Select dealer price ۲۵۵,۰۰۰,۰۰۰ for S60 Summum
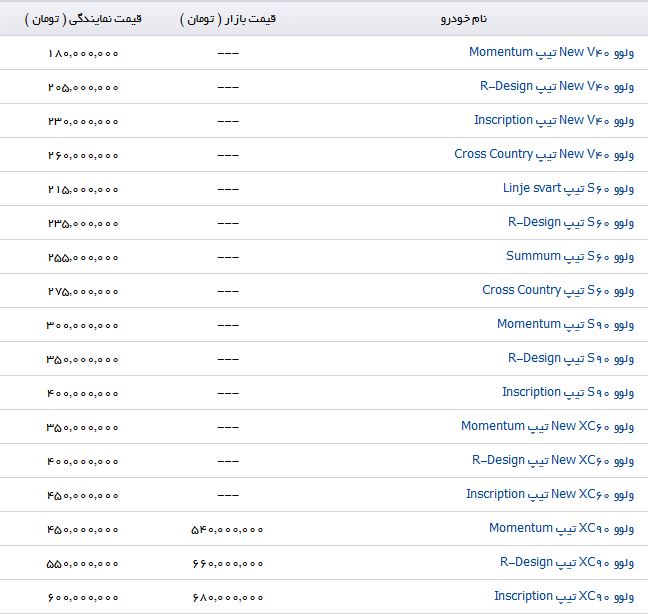The image size is (648, 614). point(83,258)
